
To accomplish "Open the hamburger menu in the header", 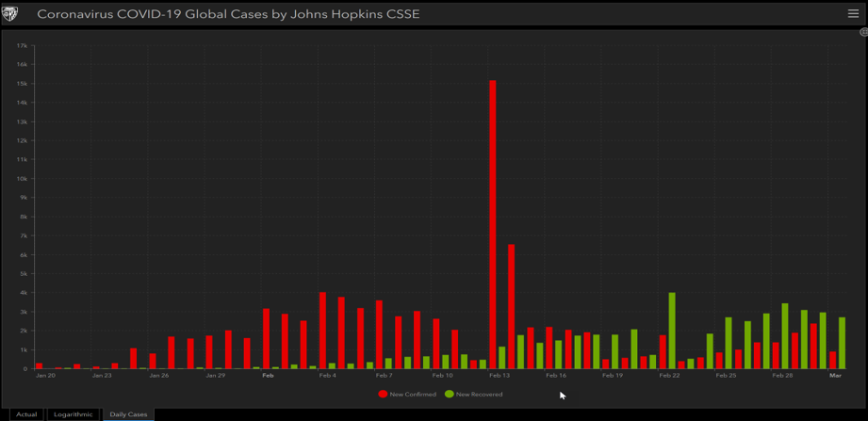I will (853, 13).
